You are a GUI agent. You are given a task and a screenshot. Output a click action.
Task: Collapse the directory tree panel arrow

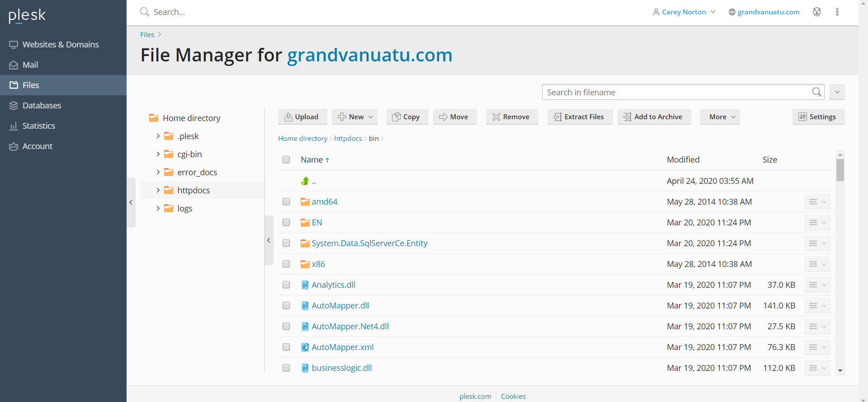(x=269, y=240)
